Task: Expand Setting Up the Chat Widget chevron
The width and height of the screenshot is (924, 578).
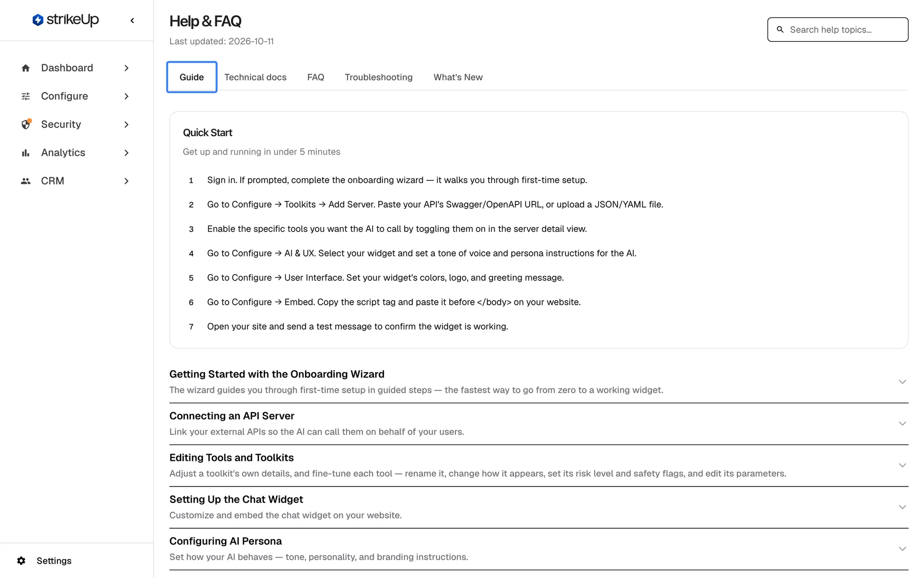Action: [902, 507]
